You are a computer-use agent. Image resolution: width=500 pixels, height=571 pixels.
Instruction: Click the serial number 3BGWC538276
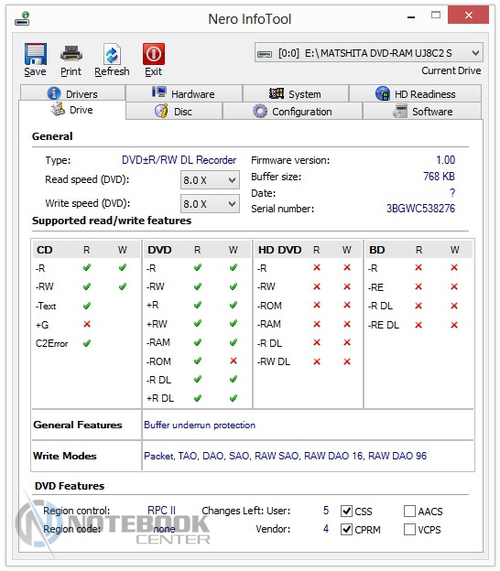(421, 208)
